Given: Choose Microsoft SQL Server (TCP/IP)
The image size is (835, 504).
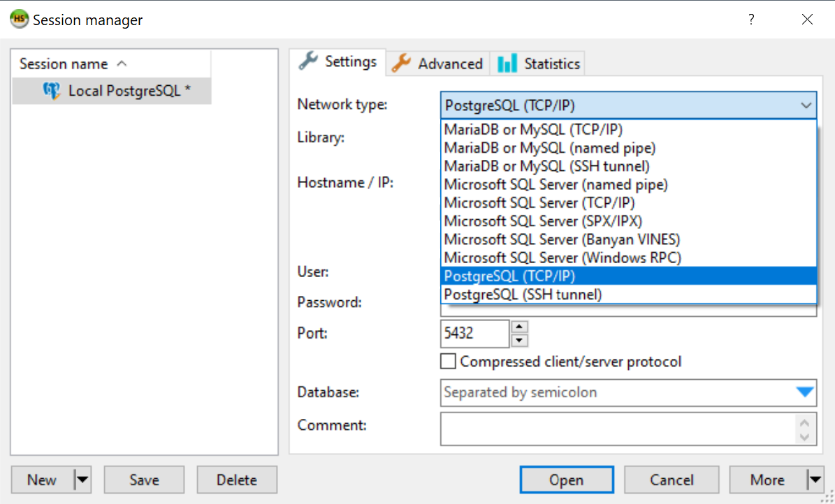Looking at the screenshot, I should click(x=628, y=202).
